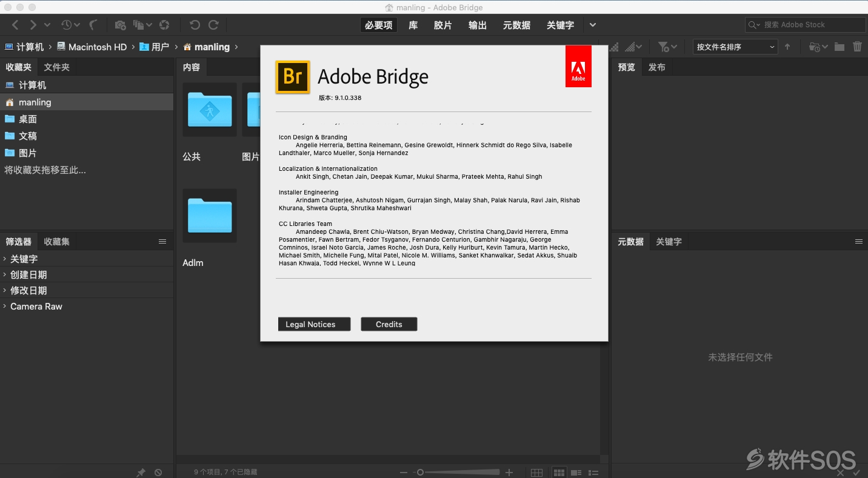Click the clear filter circle icon
This screenshot has width=868, height=478.
158,472
